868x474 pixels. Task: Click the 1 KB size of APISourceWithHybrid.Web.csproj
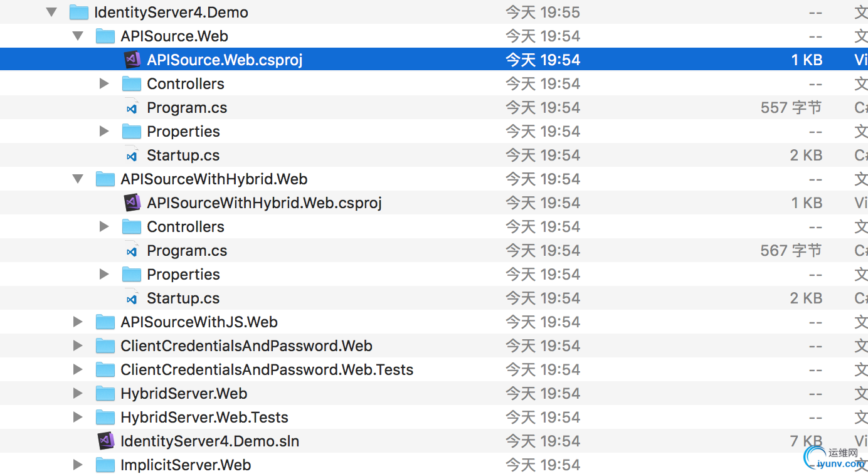807,203
